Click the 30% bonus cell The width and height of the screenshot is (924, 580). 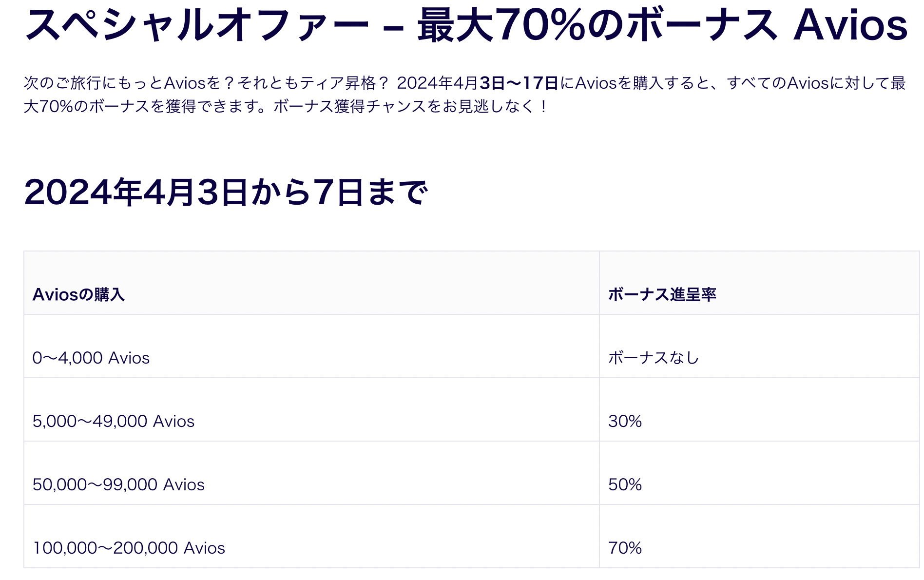tap(759, 410)
